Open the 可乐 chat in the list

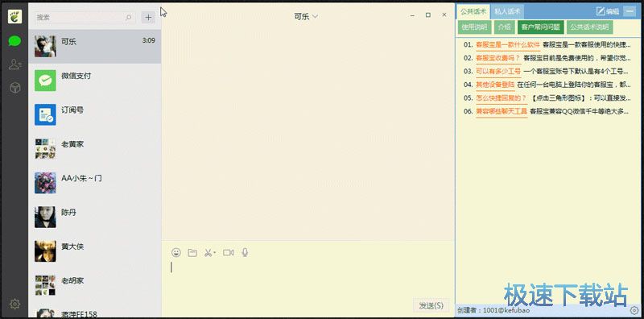[94, 46]
